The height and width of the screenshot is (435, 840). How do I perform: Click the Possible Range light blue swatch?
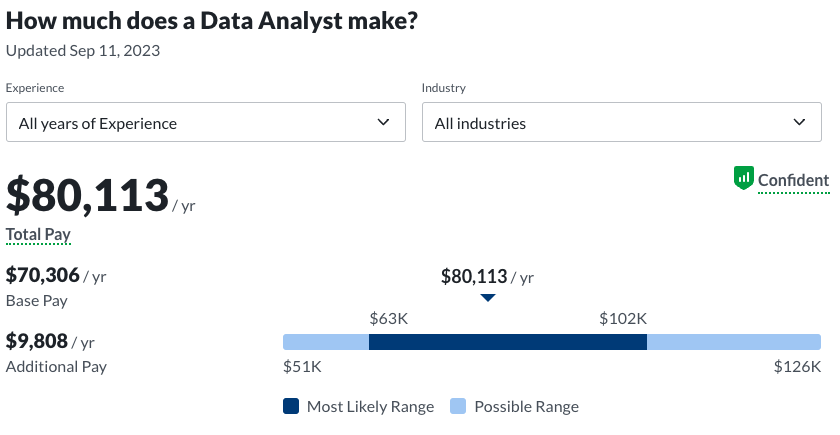[x=458, y=406]
